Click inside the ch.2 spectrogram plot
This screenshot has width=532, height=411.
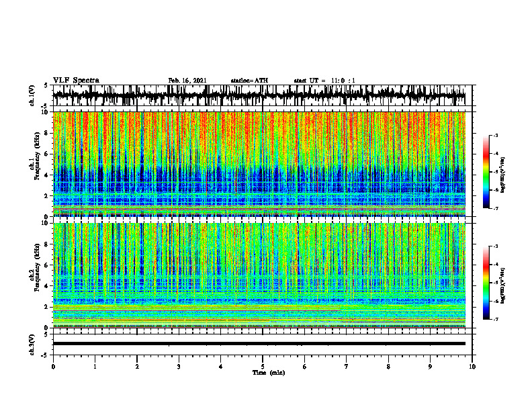[259, 275]
